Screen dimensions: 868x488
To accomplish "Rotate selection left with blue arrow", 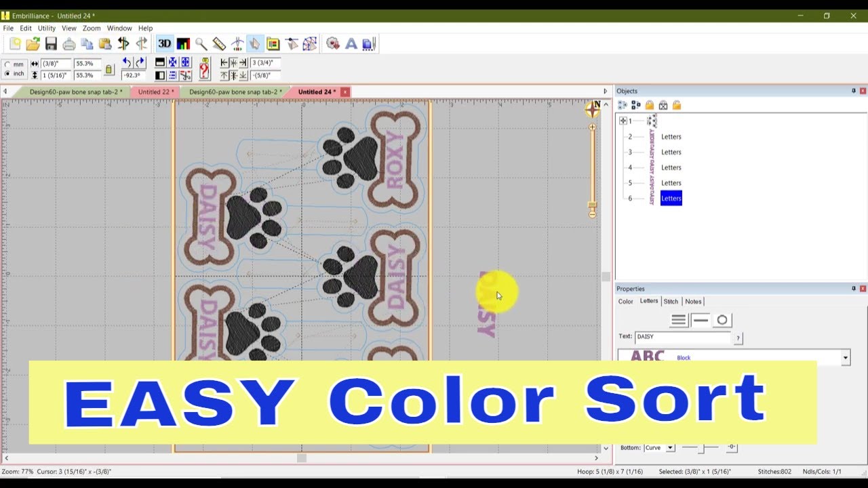I will click(127, 62).
